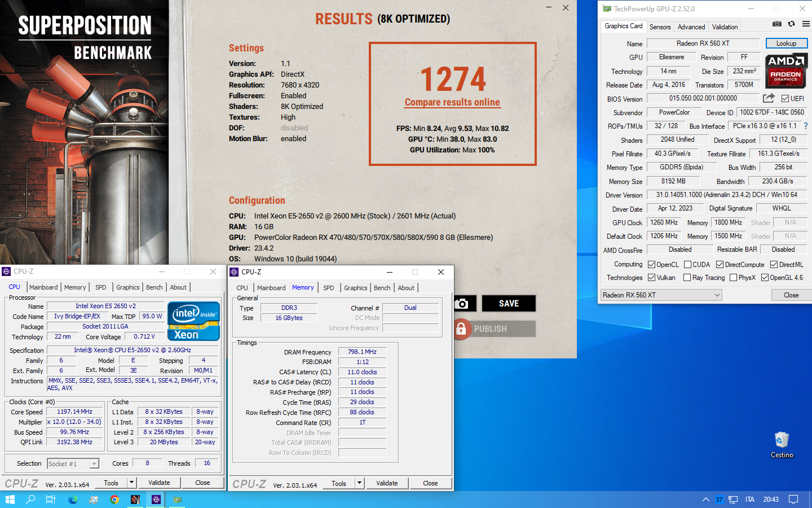Viewport: 812px width, 508px height.
Task: Click the GPU Name field Radeon RX 560 XT
Action: (x=703, y=43)
